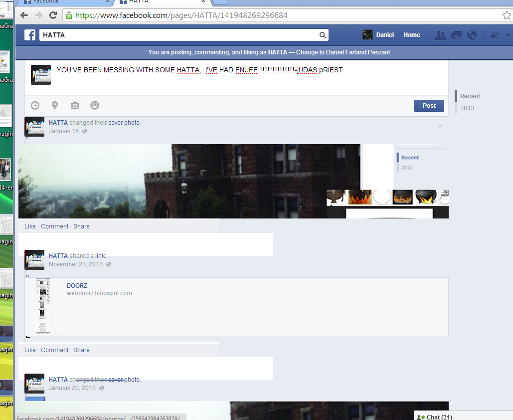Screen dimensions: 513x420
Task: Comment on the January 15 cover photo post
Action: (55, 226)
